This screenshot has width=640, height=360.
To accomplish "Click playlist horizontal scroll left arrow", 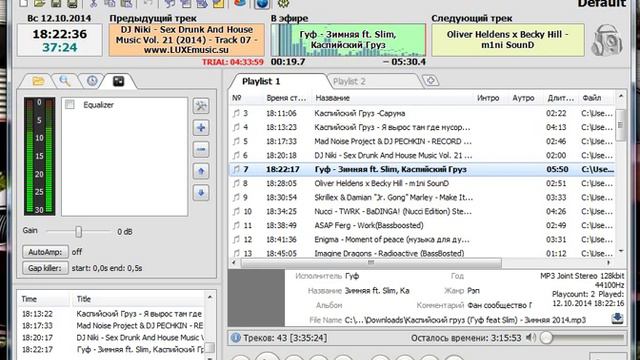I will [x=234, y=263].
